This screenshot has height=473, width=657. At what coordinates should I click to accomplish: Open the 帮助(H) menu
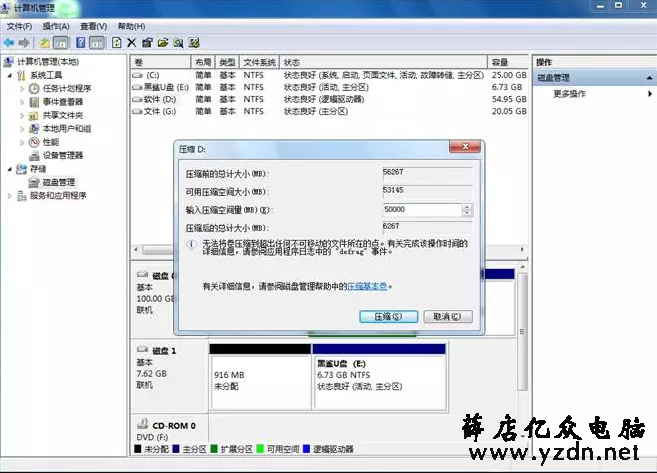[131, 26]
